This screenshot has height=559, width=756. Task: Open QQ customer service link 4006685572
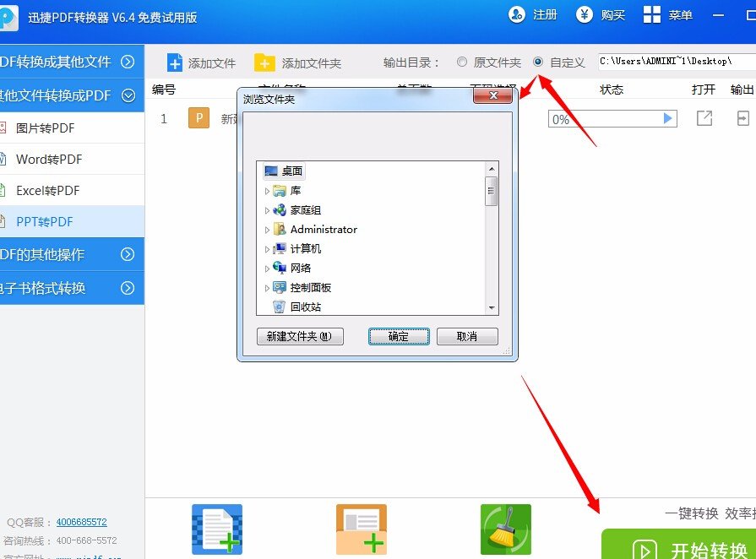pos(80,522)
